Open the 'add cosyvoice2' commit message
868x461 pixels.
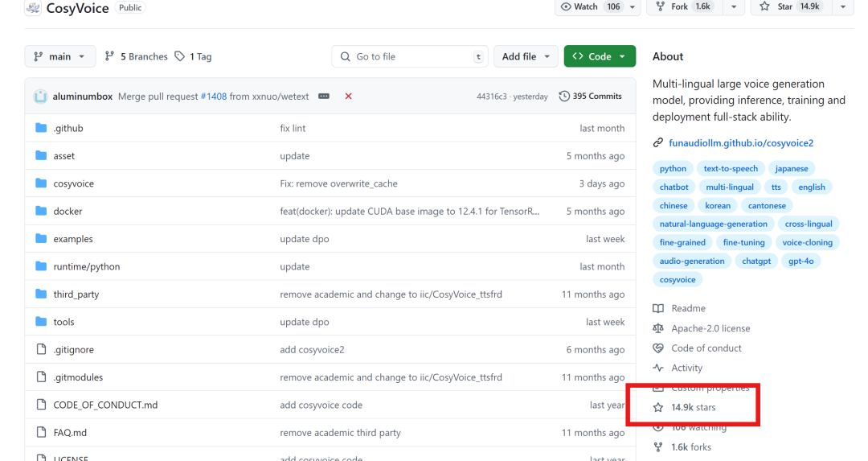pyautogui.click(x=312, y=350)
